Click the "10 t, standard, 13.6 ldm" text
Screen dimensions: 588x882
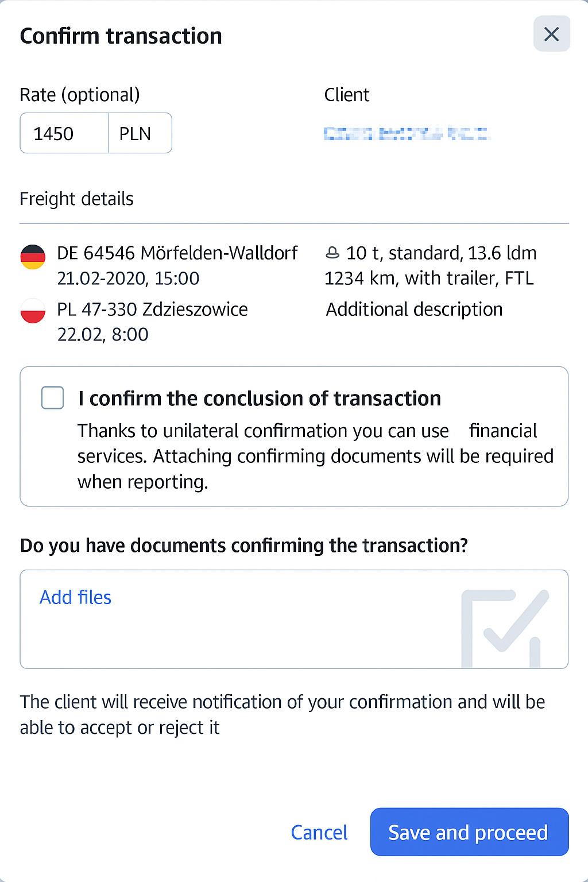(x=441, y=253)
